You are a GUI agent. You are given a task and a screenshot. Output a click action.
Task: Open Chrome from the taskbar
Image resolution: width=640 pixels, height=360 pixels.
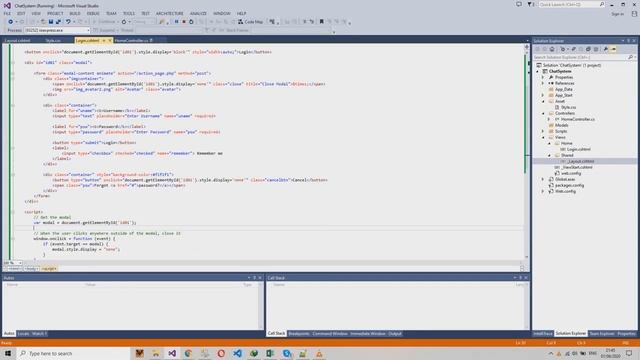click(x=188, y=353)
